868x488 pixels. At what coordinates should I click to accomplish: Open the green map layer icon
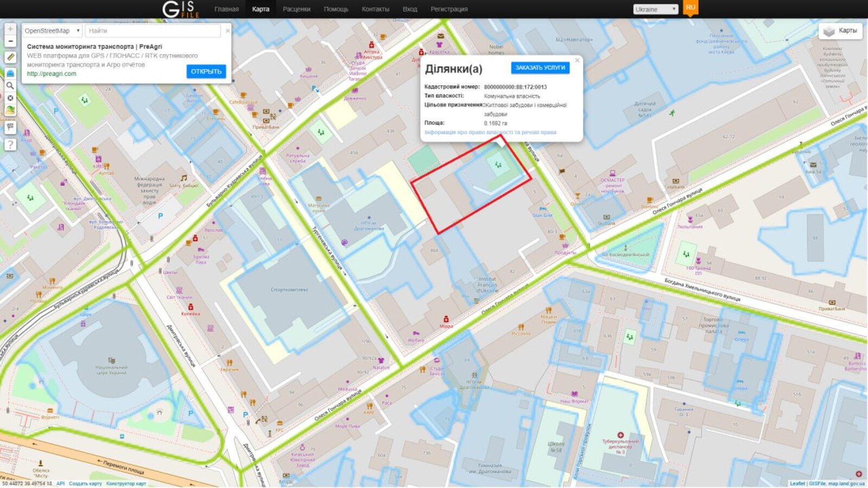pos(10,110)
